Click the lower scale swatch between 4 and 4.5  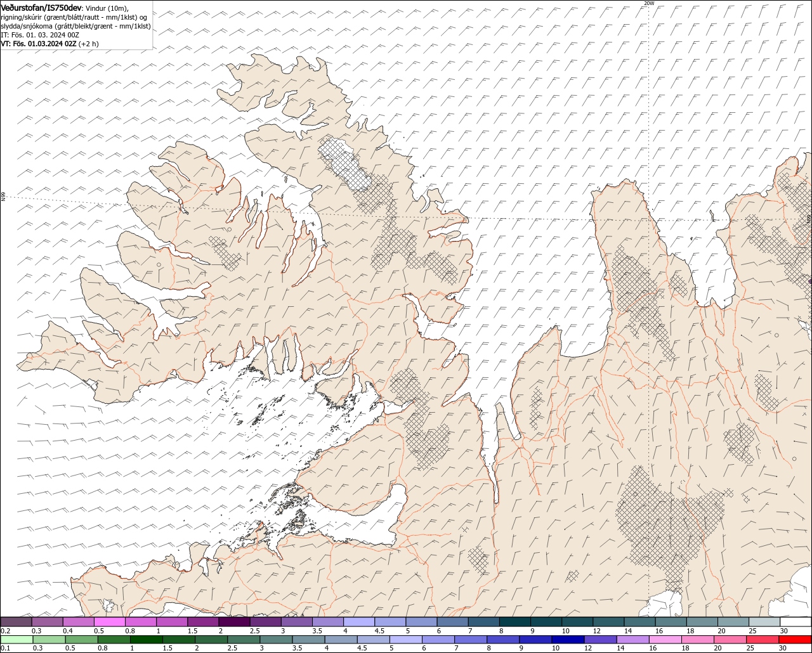341,640
